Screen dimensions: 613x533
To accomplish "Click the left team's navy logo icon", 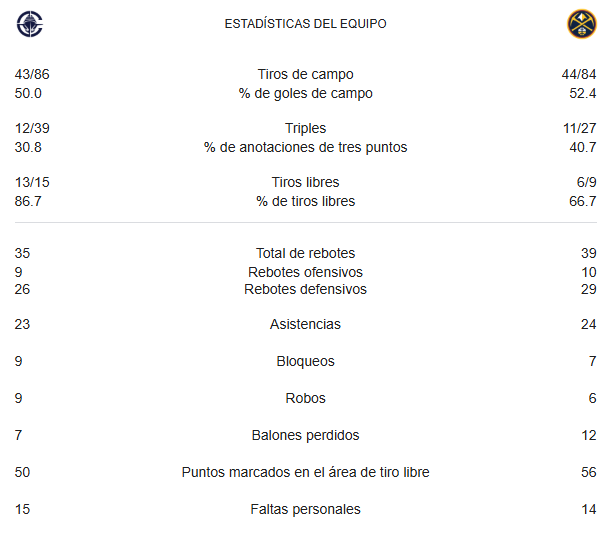I will [x=30, y=24].
